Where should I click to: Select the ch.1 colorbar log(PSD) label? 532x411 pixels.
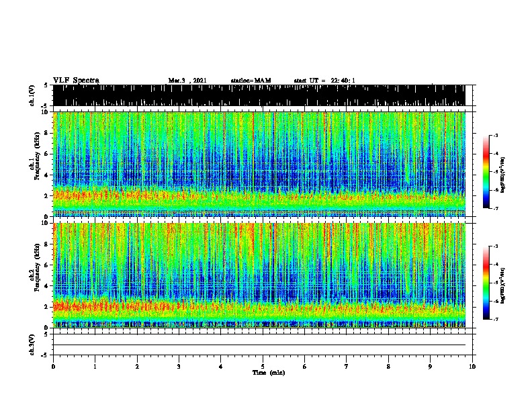[503, 175]
